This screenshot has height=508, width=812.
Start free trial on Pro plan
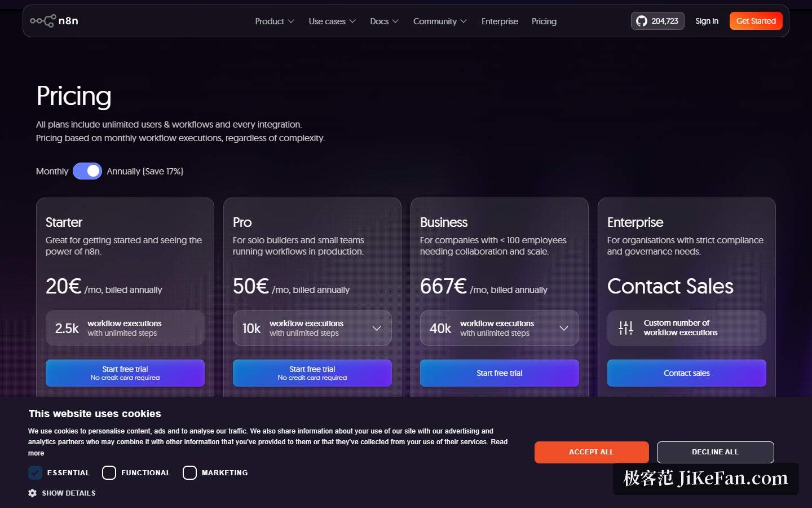pyautogui.click(x=312, y=373)
